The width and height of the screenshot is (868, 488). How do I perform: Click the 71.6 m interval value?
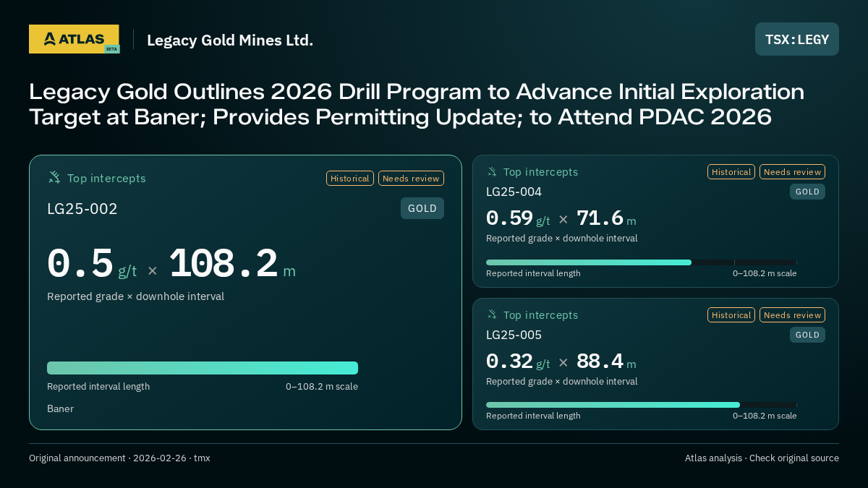[606, 218]
